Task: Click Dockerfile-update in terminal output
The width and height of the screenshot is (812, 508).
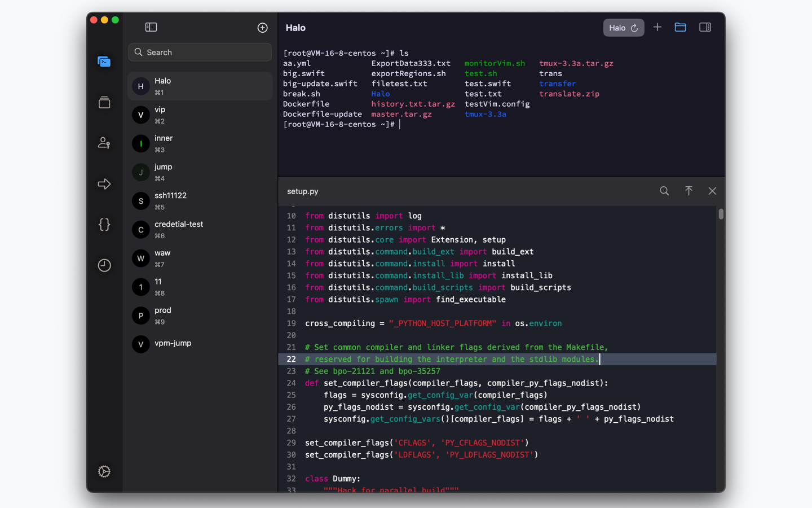Action: coord(323,114)
